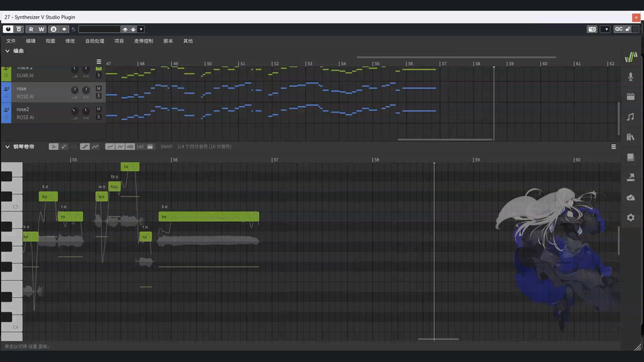Viewport: 644px width, 362px height.
Task: Click the rose track pan knob
Action: click(86, 90)
